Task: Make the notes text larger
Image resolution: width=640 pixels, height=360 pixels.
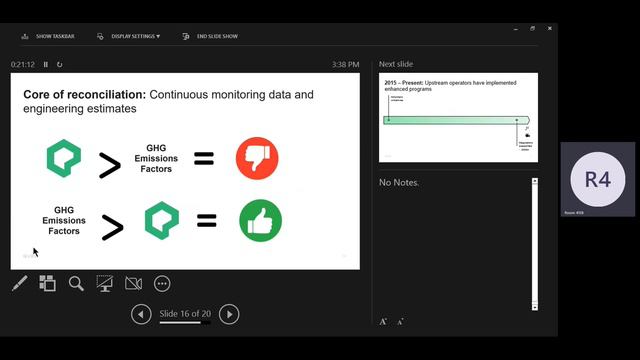Action: (383, 322)
